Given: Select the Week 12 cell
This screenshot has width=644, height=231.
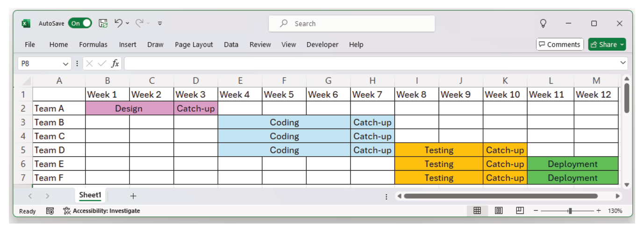Looking at the screenshot, I should 596,94.
